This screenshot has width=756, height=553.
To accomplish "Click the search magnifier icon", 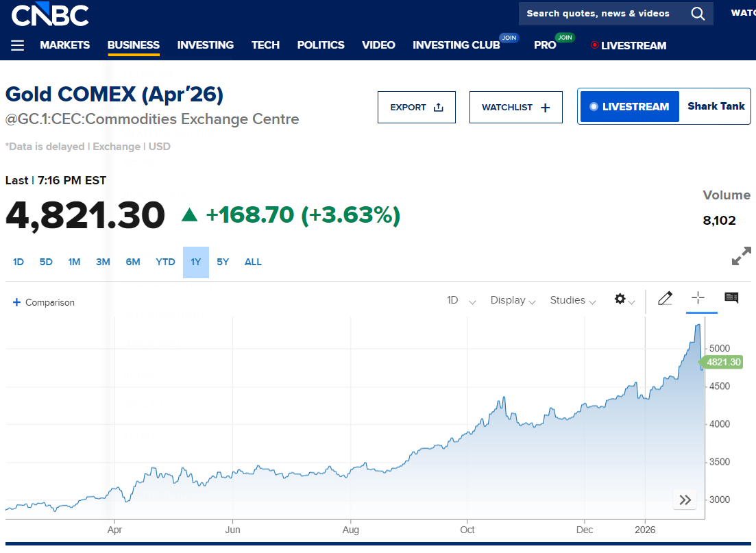I will click(x=698, y=14).
